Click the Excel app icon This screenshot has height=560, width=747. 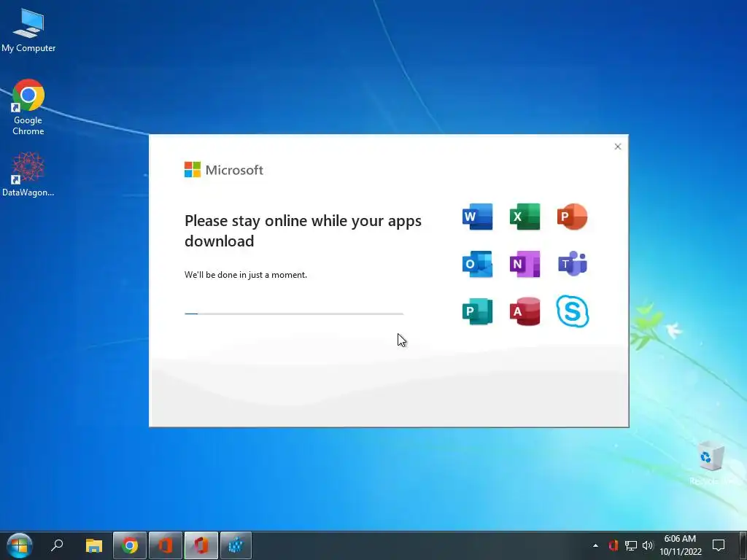[x=525, y=217]
